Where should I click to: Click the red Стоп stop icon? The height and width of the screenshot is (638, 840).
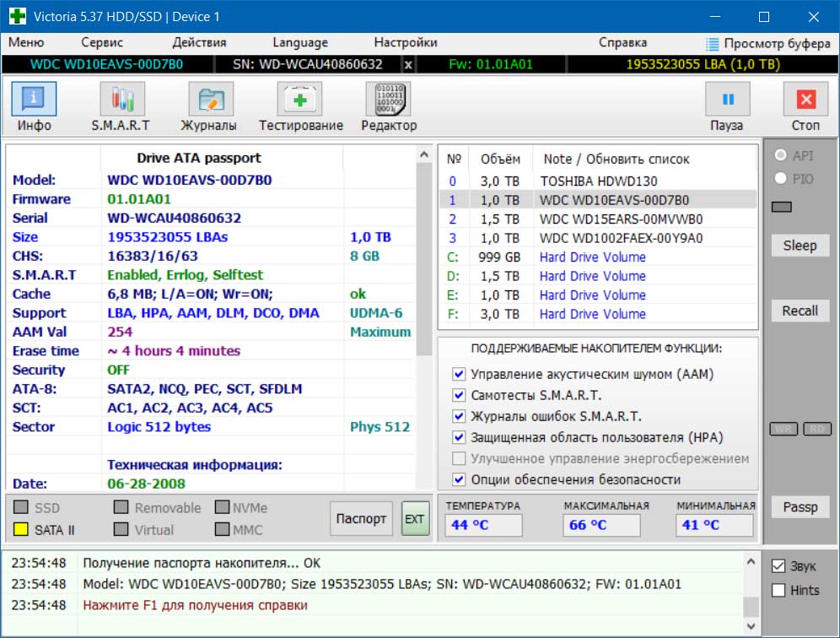click(805, 100)
